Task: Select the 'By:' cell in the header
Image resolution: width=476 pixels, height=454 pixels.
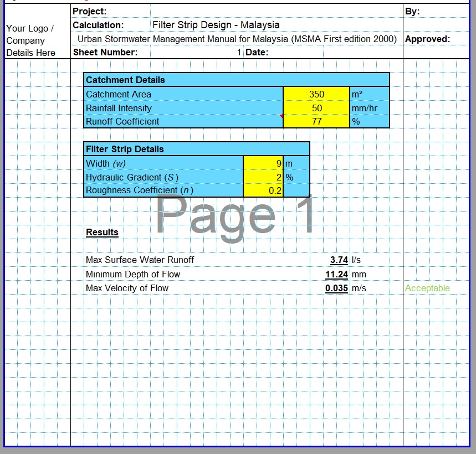Action: pos(413,11)
